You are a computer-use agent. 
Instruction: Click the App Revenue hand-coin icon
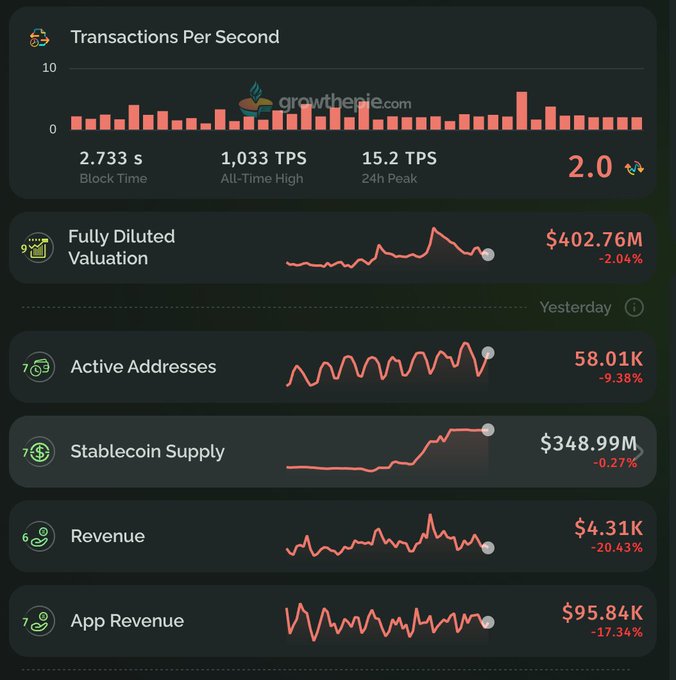tap(39, 621)
